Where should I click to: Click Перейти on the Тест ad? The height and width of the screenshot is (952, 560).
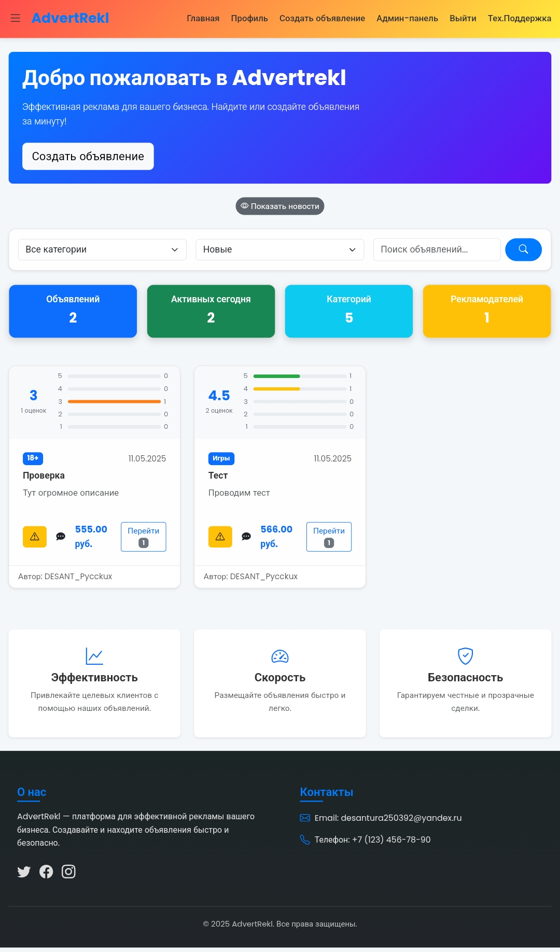tap(329, 537)
